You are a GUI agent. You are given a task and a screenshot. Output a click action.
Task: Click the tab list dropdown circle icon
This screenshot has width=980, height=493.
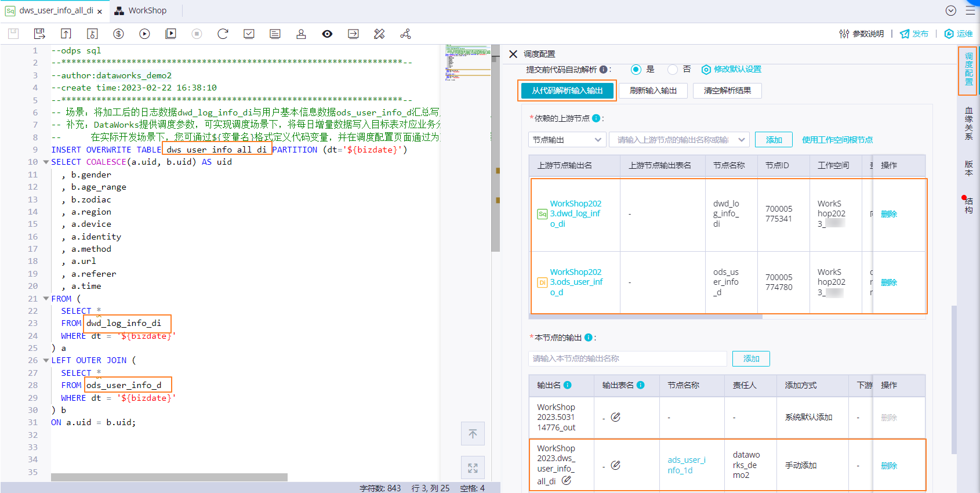(950, 10)
